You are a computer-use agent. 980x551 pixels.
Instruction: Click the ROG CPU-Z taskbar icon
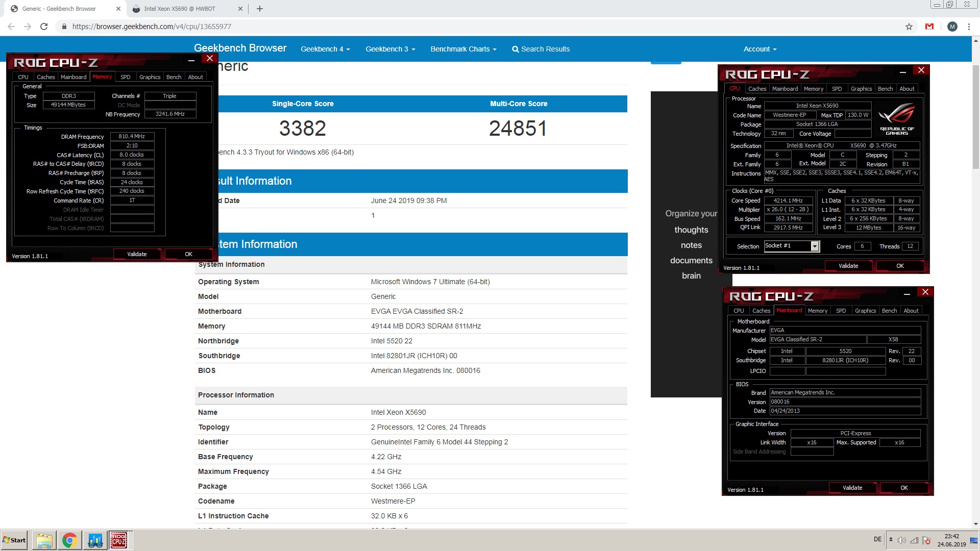pyautogui.click(x=119, y=540)
